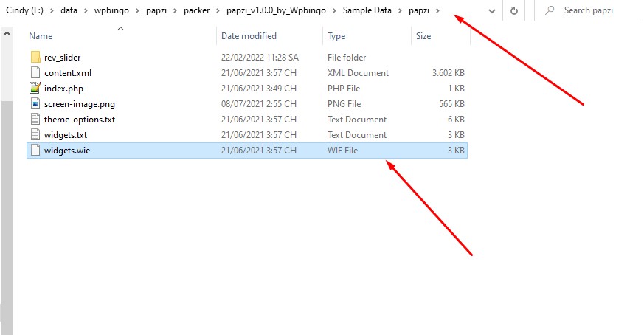Expand chevron after last papzi breadcrumb

[438, 10]
